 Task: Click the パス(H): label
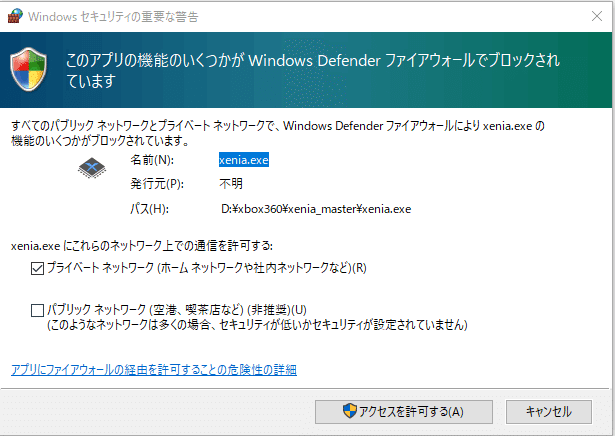click(x=149, y=209)
